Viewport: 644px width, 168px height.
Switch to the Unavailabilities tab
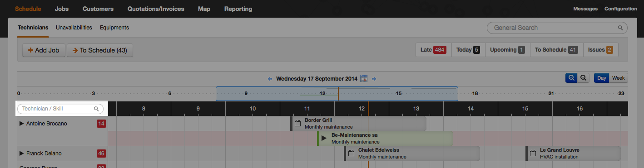tap(74, 28)
